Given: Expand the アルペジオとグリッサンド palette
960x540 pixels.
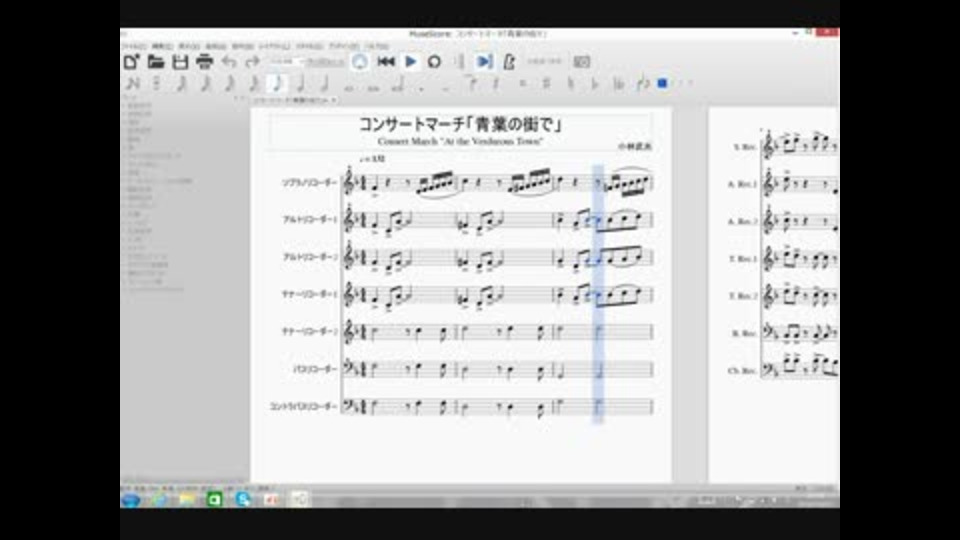Looking at the screenshot, I should coord(153,156).
